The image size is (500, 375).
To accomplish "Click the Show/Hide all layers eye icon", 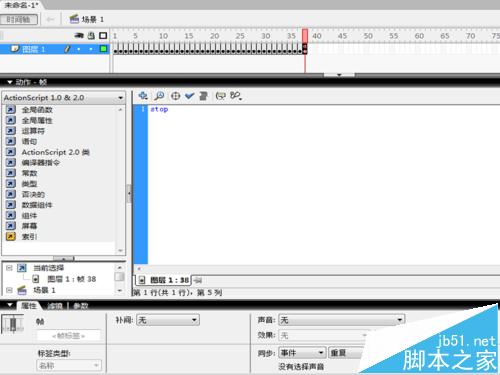I will [x=79, y=35].
